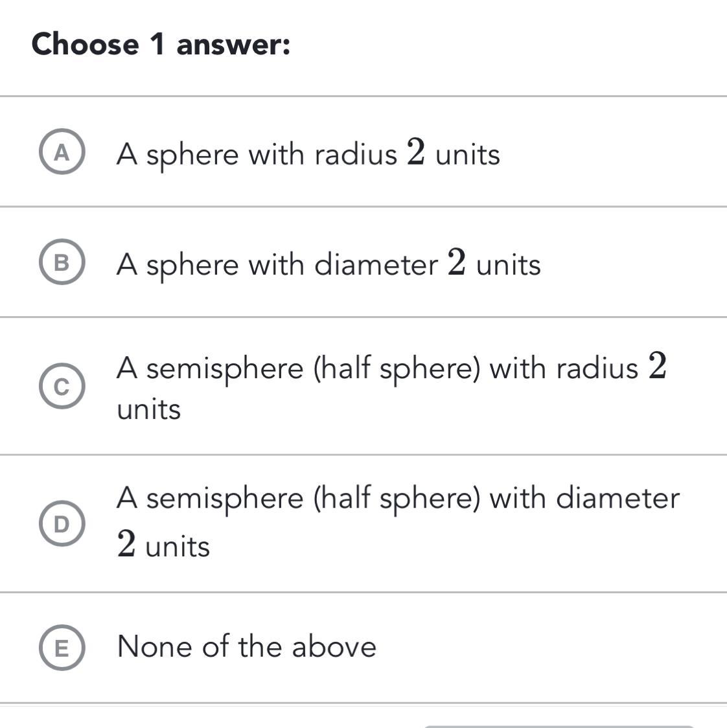727x728 pixels.
Task: Select radio button A
Action: (62, 153)
